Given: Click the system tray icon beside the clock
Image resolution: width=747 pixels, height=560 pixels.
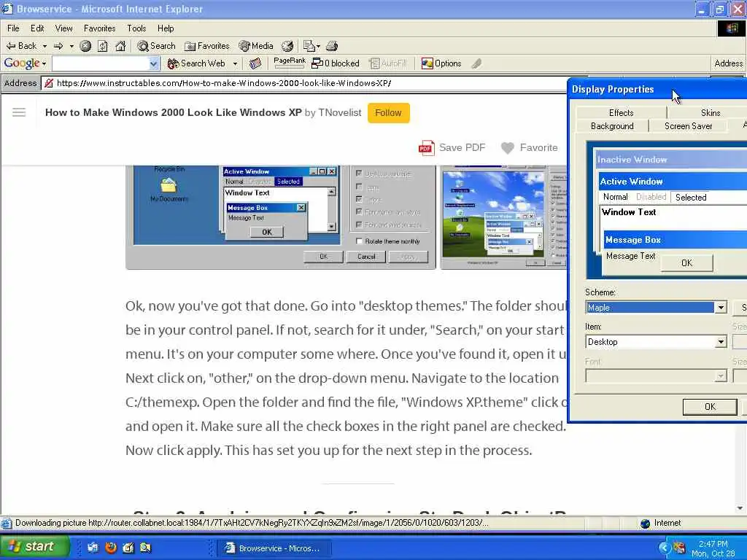Looking at the screenshot, I should 679,548.
